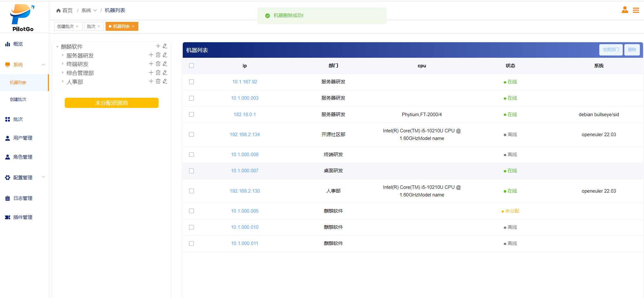Select the checkbox for 192.168.2.134 row
The height and width of the screenshot is (298, 644).
(191, 135)
